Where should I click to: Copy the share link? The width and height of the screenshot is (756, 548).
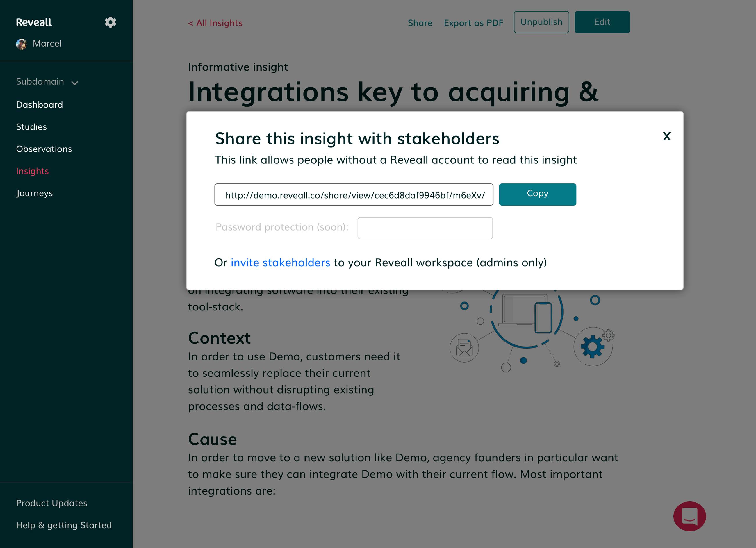[x=537, y=194]
